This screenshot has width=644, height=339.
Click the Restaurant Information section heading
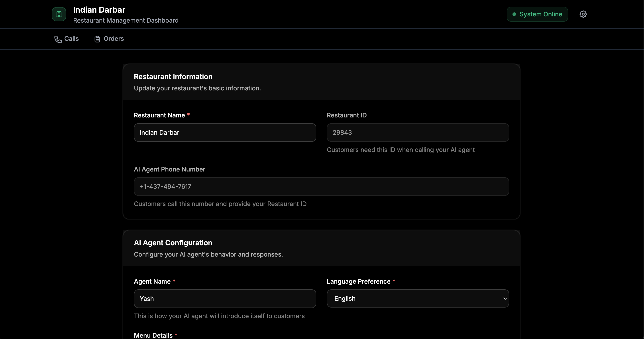(x=173, y=77)
